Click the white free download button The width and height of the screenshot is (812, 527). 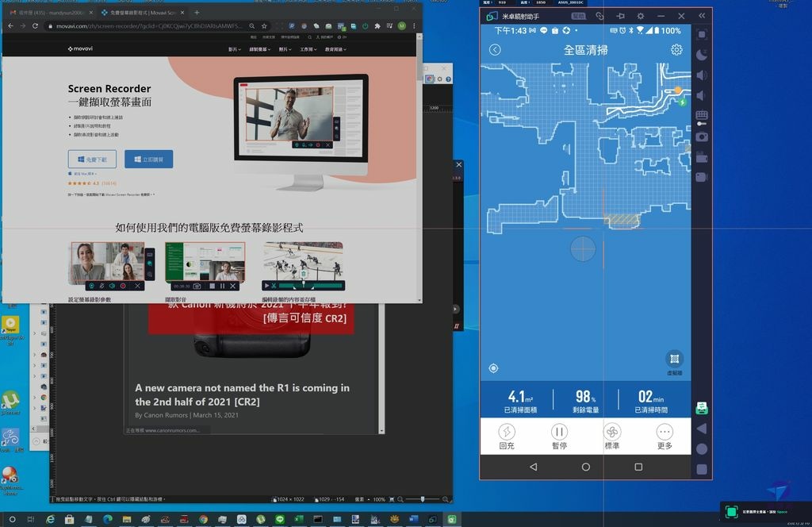(92, 159)
